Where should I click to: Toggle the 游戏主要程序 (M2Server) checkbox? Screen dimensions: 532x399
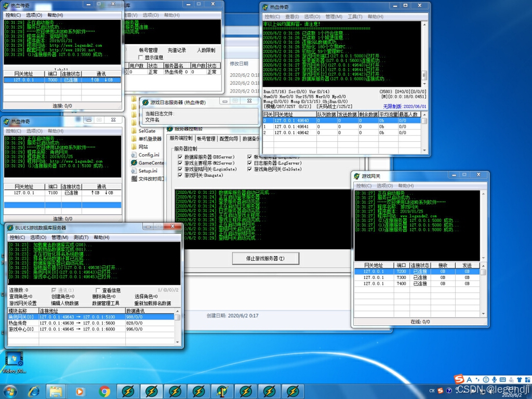[180, 163]
